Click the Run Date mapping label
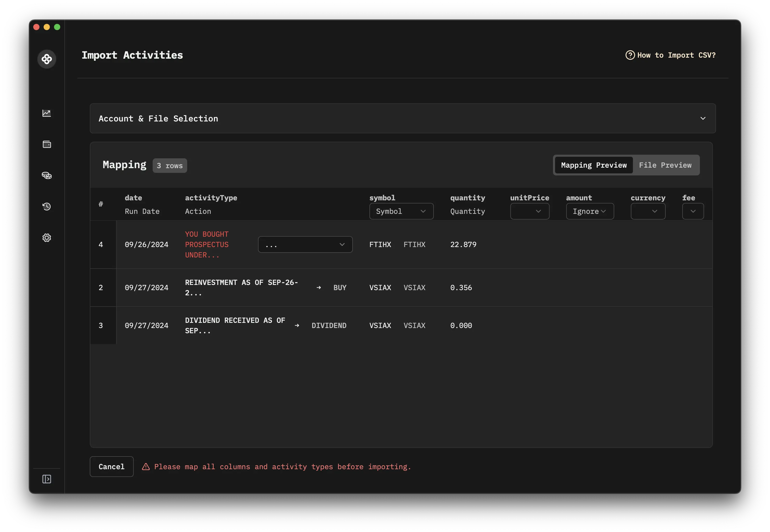The width and height of the screenshot is (770, 532). coord(142,211)
